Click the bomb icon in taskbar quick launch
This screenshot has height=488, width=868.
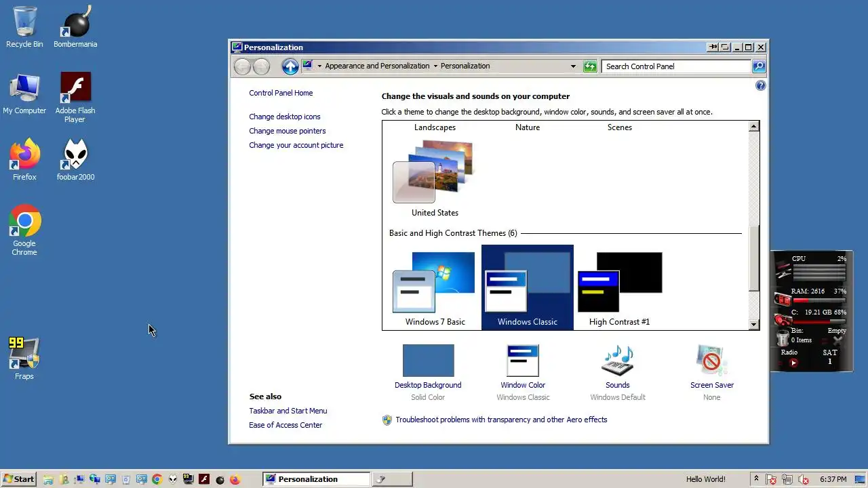point(220,479)
